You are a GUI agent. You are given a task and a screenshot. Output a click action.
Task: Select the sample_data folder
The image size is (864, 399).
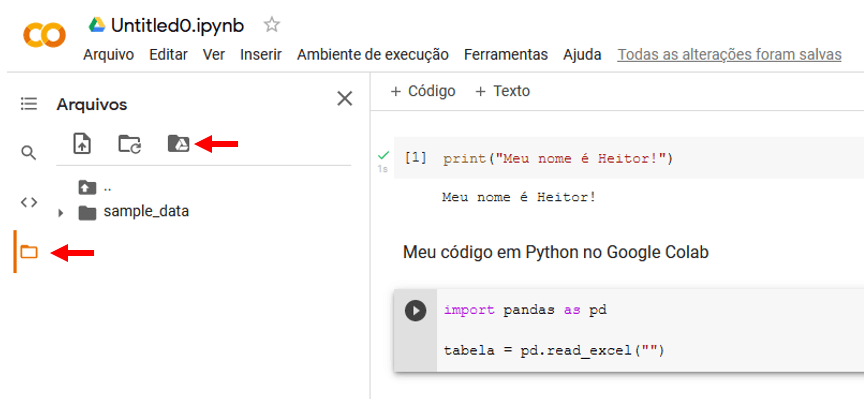click(133, 212)
